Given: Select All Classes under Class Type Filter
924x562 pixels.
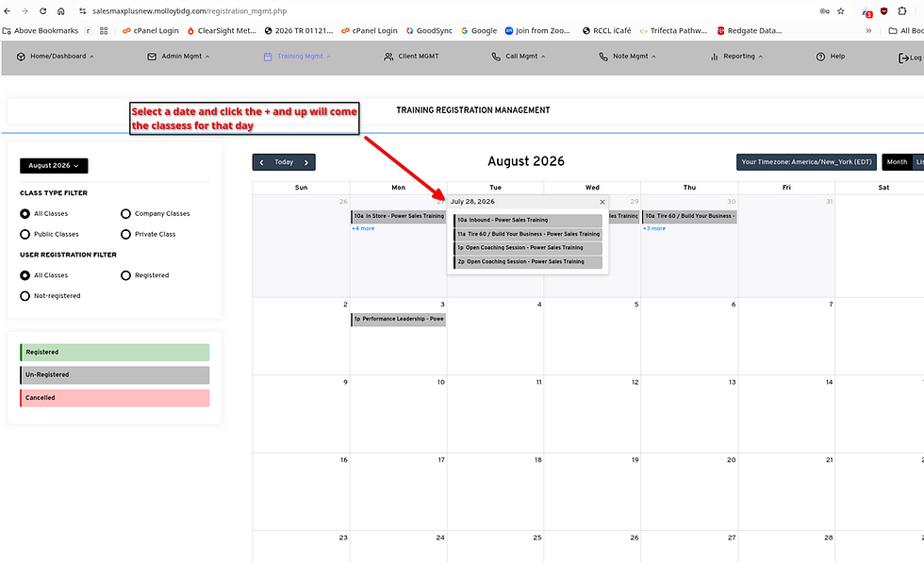Looking at the screenshot, I should pos(25,214).
